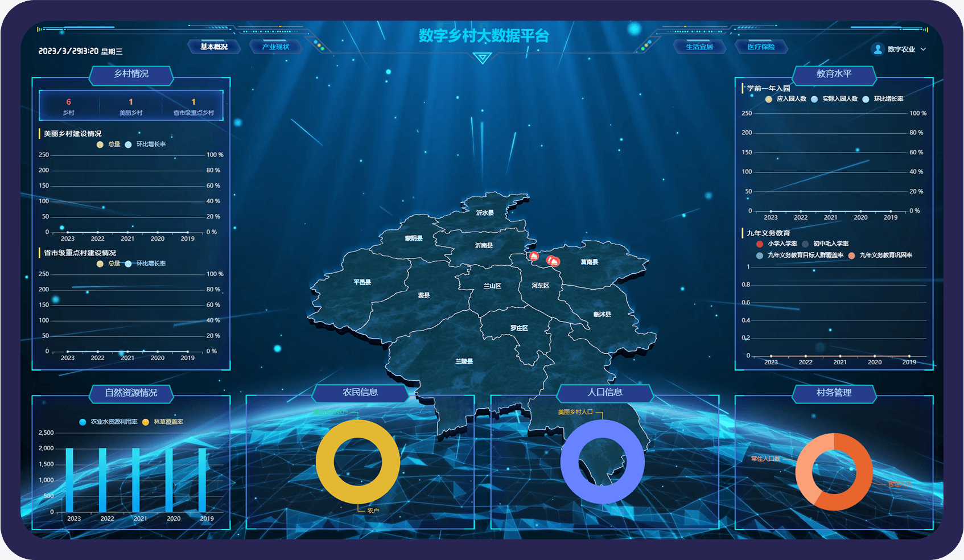Toggle the 林草覆盖率 legend item
The image size is (964, 560).
pos(163,422)
